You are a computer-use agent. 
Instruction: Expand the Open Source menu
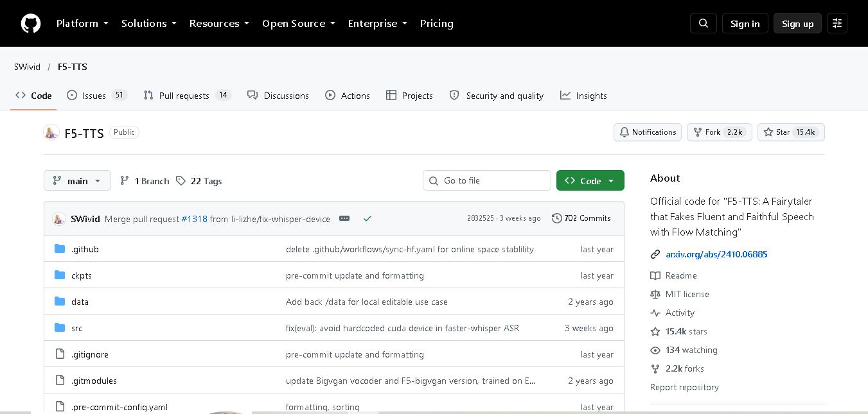pyautogui.click(x=299, y=24)
